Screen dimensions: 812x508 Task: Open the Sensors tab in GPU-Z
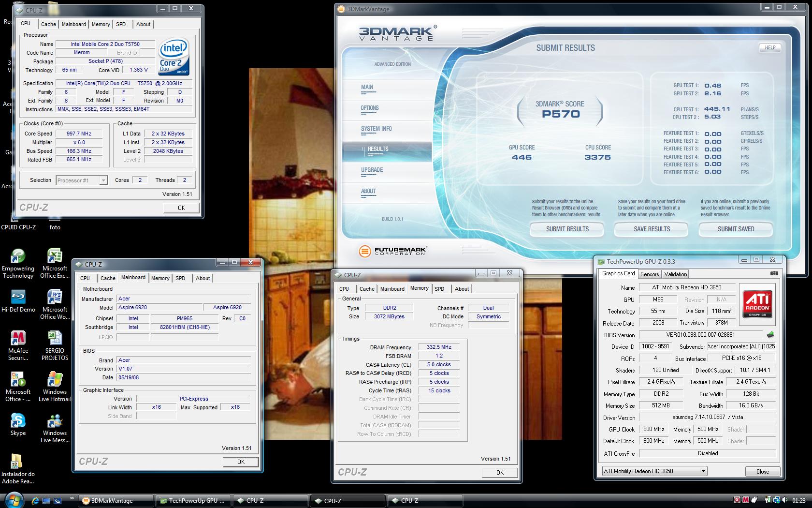point(650,274)
